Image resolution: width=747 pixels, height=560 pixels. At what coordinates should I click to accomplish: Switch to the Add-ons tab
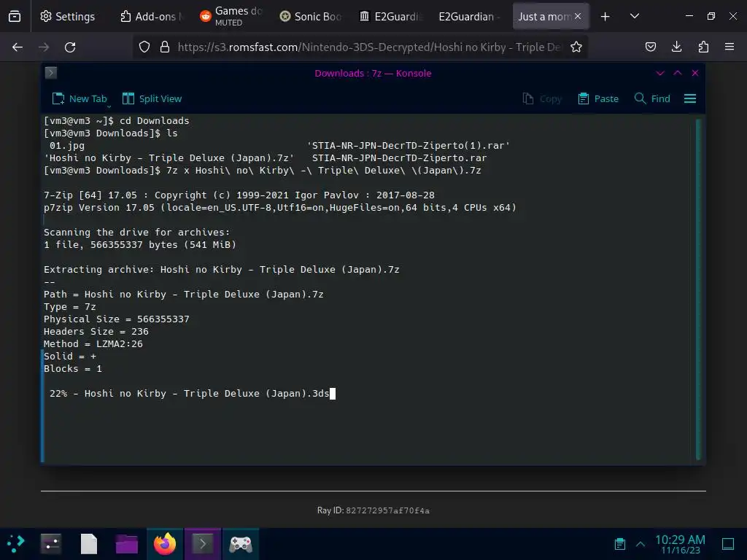[150, 17]
